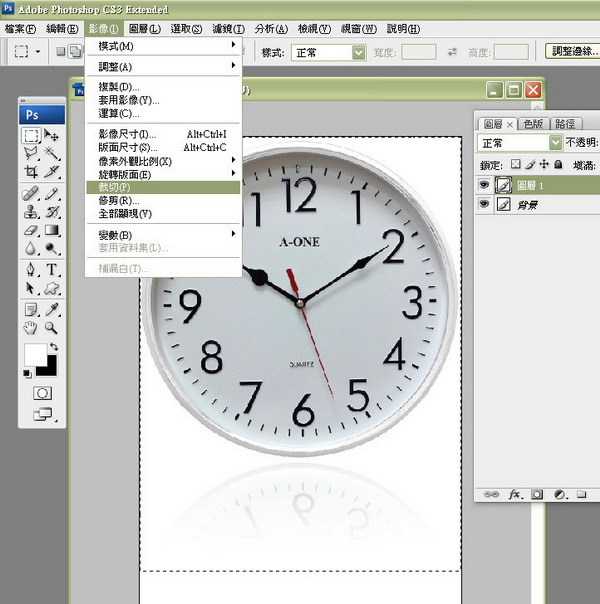600x604 pixels.
Task: Open the 濾鏡(T) menu
Action: coord(228,29)
